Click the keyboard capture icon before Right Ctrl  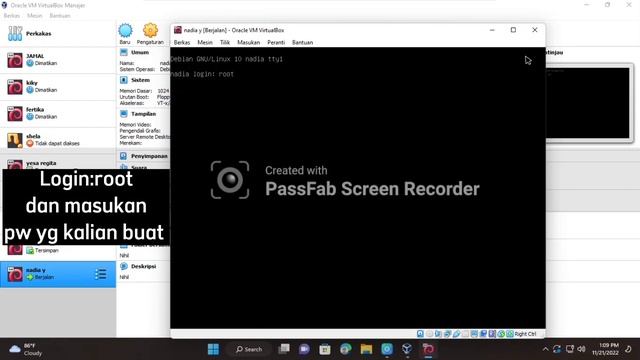pyautogui.click(x=510, y=334)
